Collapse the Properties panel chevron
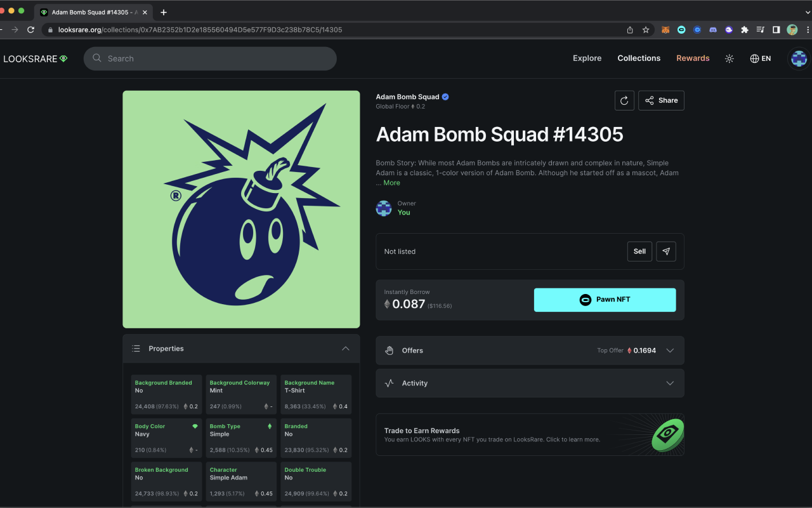The image size is (812, 508). pos(345,349)
